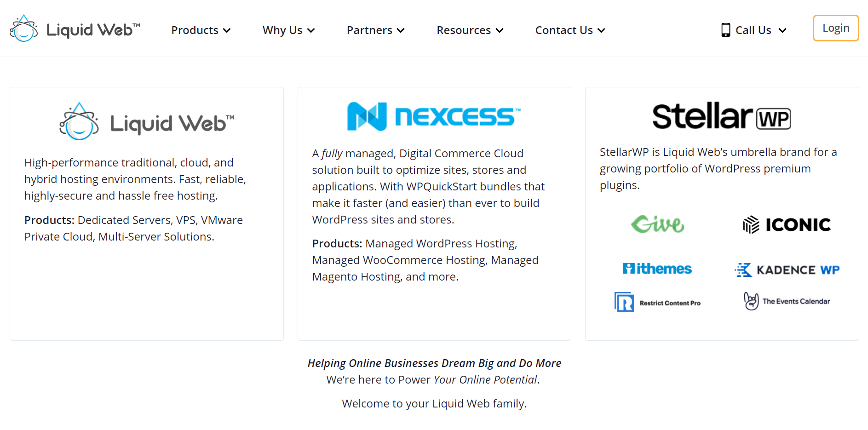Viewport: 868px width, 430px height.
Task: Open the Restrict Content Pro logo
Action: click(657, 302)
